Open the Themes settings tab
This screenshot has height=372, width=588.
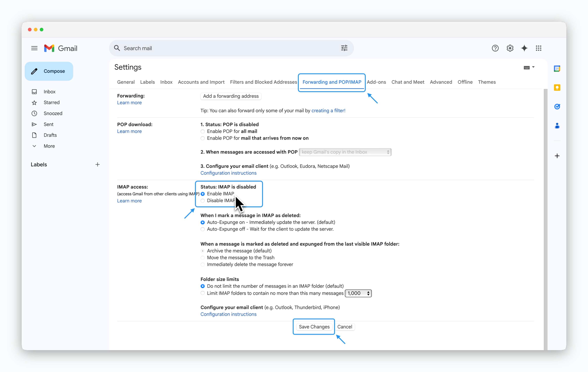coord(487,82)
